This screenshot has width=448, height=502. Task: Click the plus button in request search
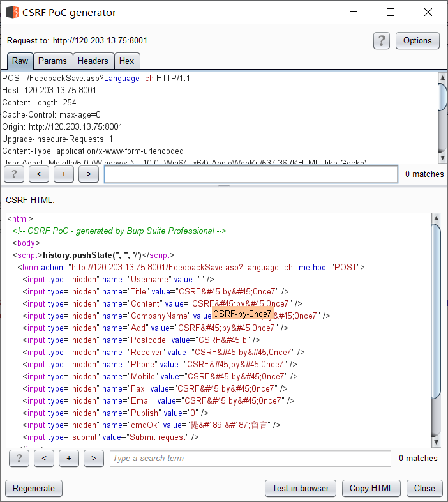pyautogui.click(x=64, y=174)
